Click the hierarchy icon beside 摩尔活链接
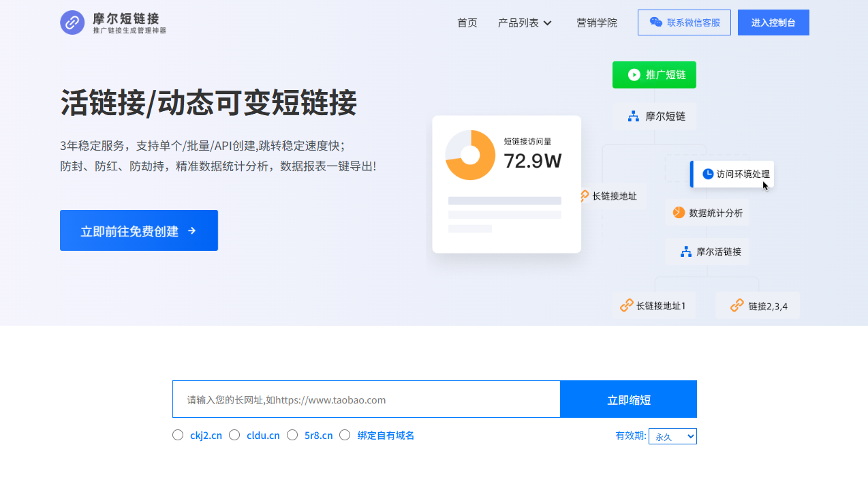This screenshot has width=868, height=488. tap(686, 251)
